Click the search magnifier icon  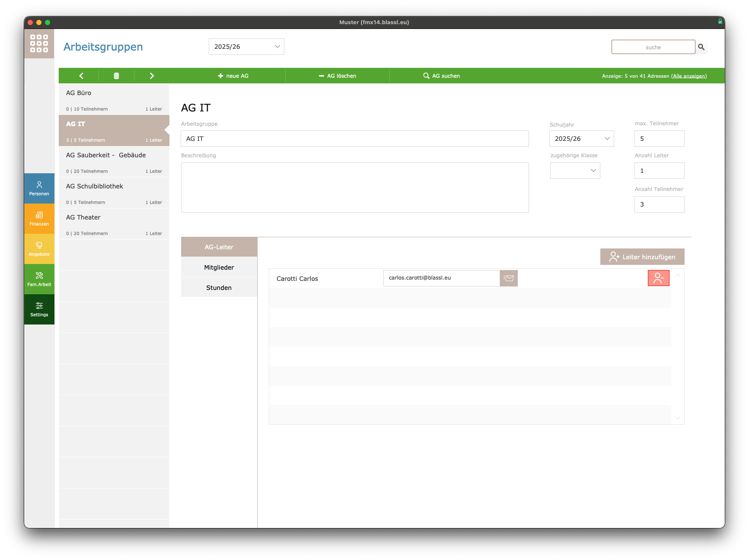coord(701,47)
